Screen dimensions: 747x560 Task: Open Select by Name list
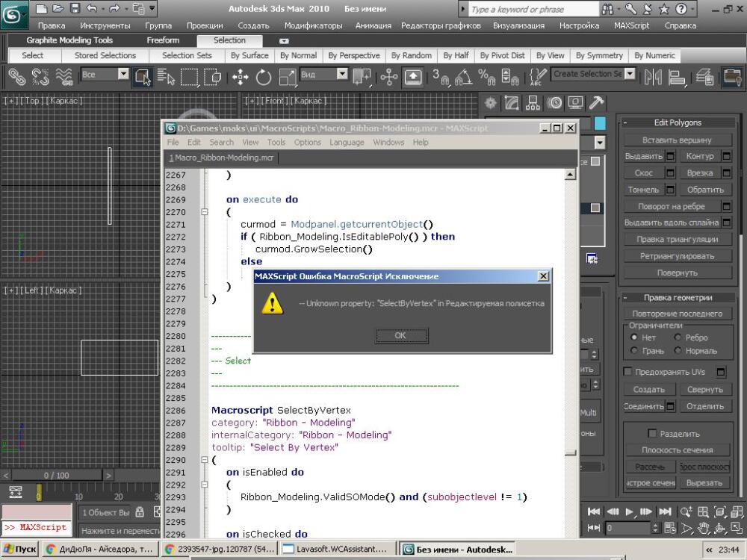[166, 76]
